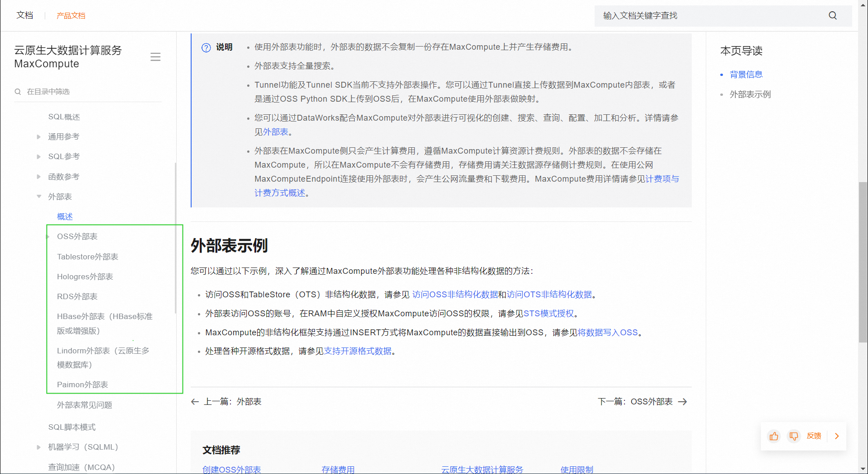Go to previous article 上一篇：外部表
868x474 pixels.
tap(226, 402)
